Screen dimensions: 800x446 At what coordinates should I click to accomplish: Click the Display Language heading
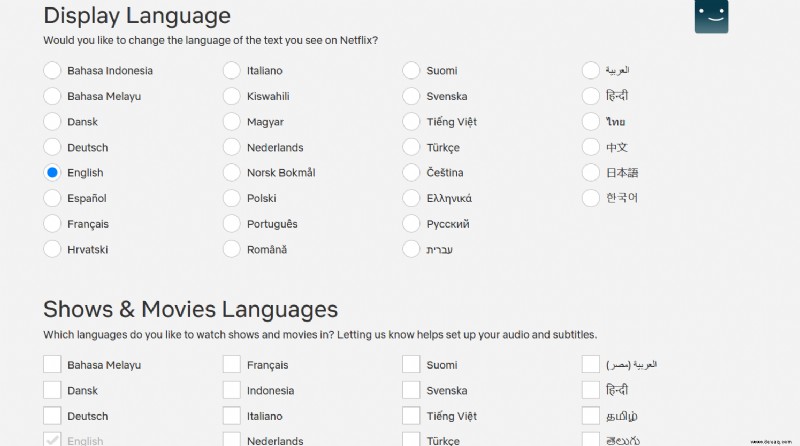tap(137, 16)
